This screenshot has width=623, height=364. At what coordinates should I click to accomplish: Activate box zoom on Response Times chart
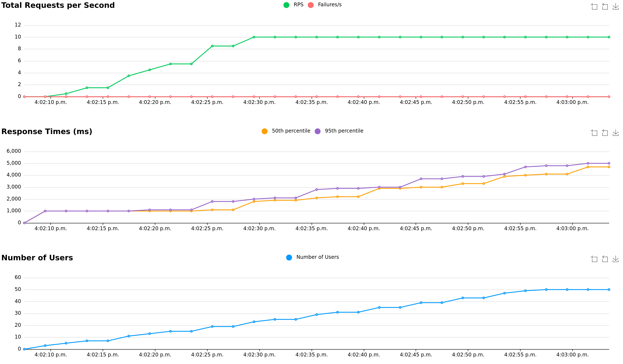click(x=594, y=133)
